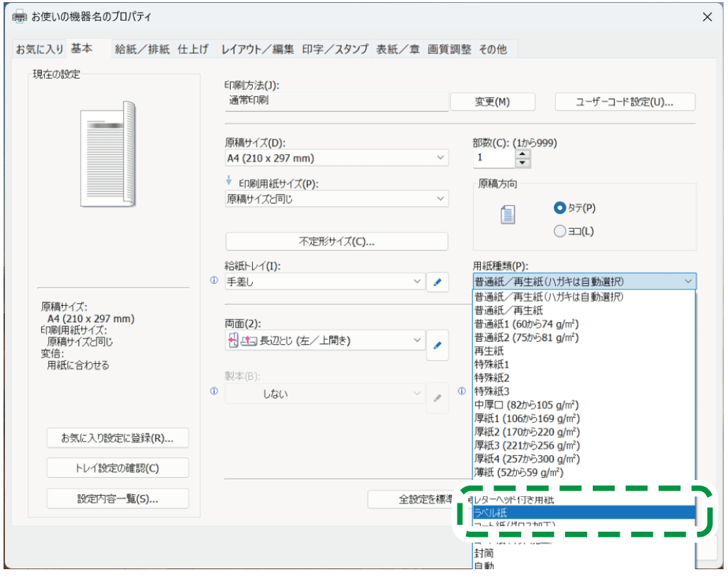Click the 不定形サイズ(C)... button
The width and height of the screenshot is (728, 577).
coord(336,241)
